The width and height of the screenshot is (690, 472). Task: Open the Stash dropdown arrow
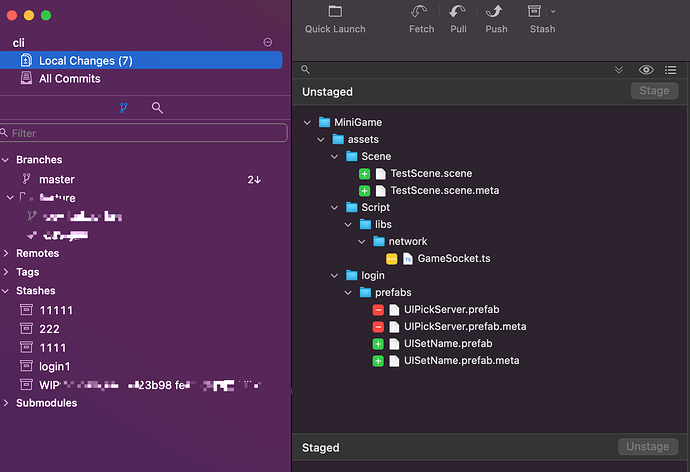pos(553,11)
